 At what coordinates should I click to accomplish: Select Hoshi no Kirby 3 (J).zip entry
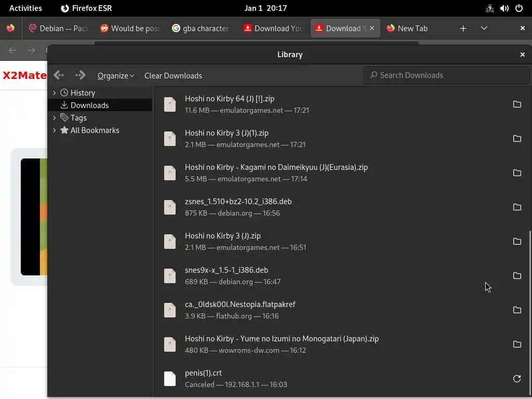point(342,241)
